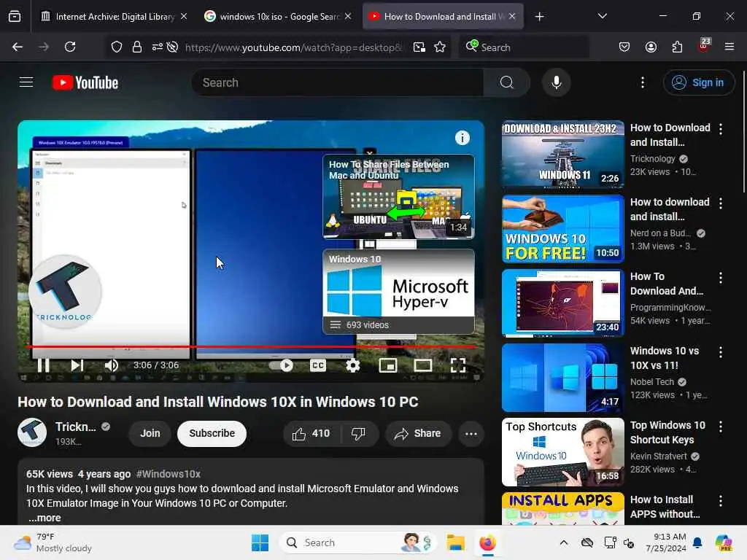Screen dimensions: 747x560
Task: Open Firefox account icon
Action: click(x=651, y=47)
